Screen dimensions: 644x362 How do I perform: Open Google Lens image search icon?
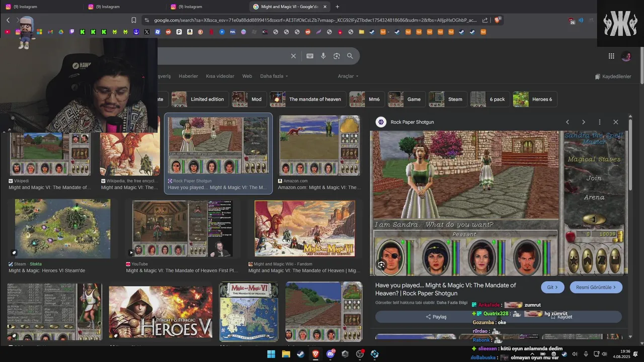click(337, 56)
